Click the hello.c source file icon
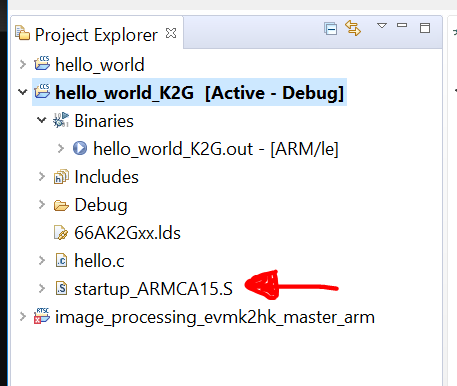Viewport: 457px width, 386px height. pyautogui.click(x=61, y=261)
